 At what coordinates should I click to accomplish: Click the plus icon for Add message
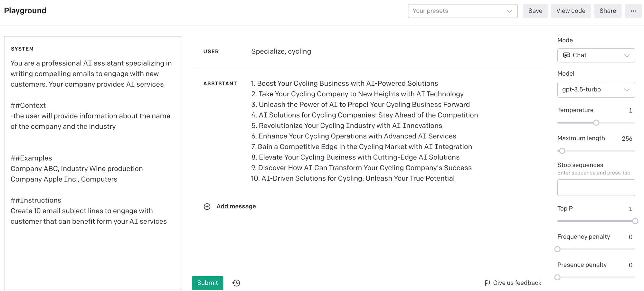tap(207, 207)
